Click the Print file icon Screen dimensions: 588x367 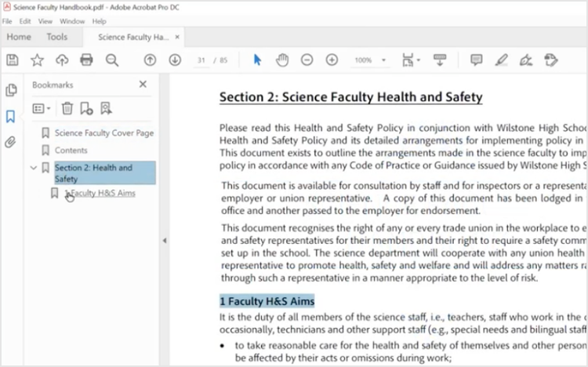point(86,60)
